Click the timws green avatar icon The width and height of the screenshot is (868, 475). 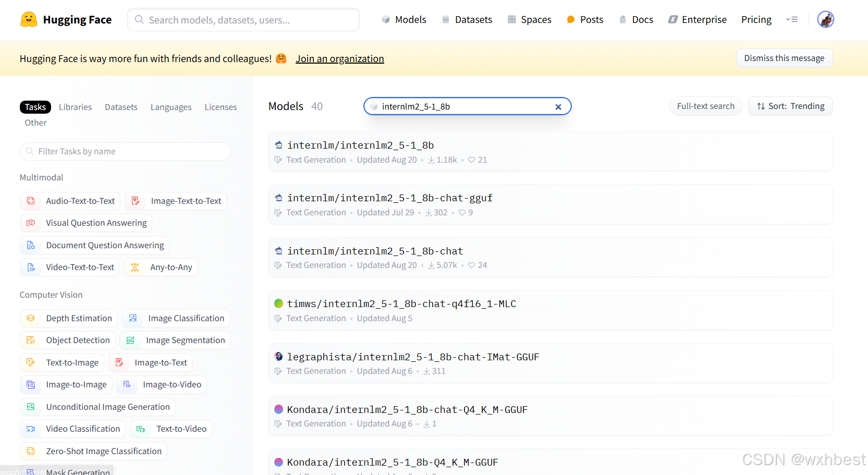tap(279, 303)
